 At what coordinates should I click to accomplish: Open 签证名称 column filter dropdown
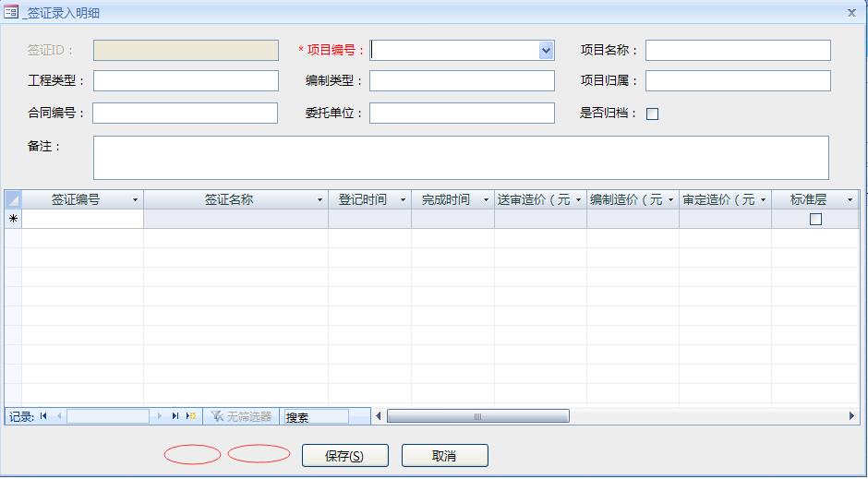(x=320, y=200)
